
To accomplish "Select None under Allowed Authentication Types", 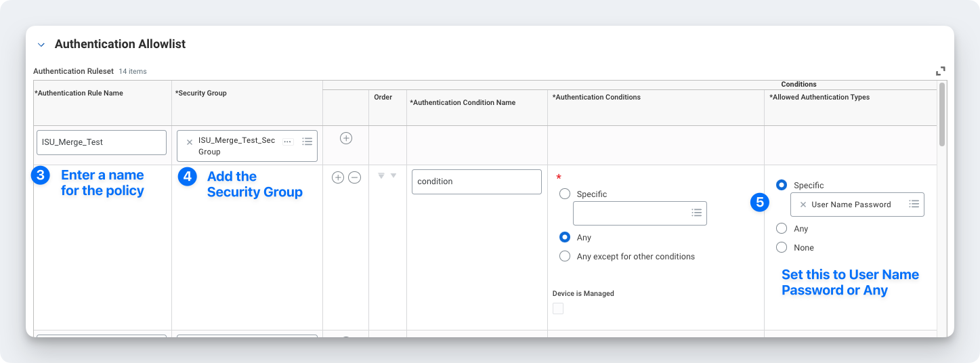I will click(x=782, y=248).
